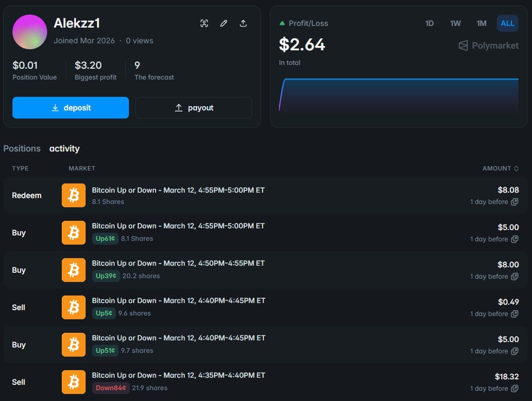Click the pencil edit profile icon
532x401 pixels.
coord(224,23)
